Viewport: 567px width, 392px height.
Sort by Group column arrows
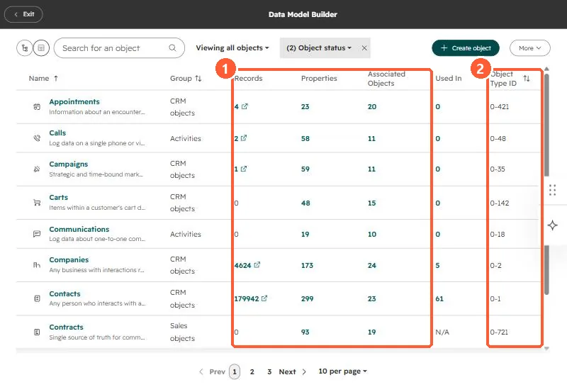coord(198,78)
